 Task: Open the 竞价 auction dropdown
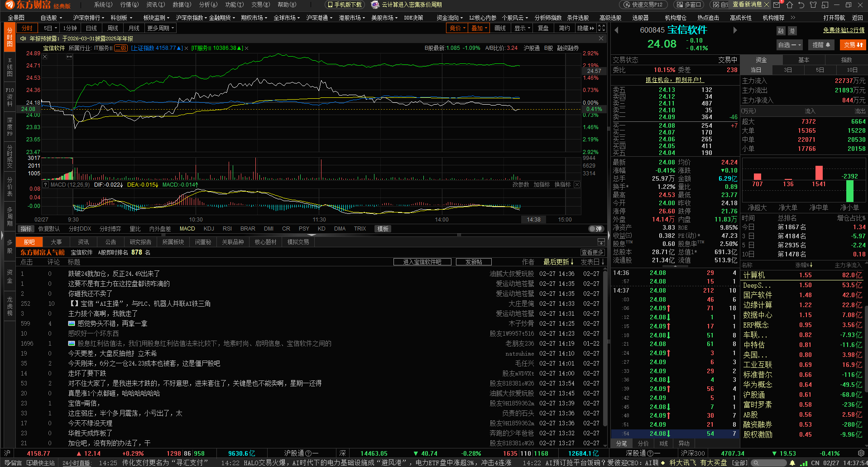457,28
